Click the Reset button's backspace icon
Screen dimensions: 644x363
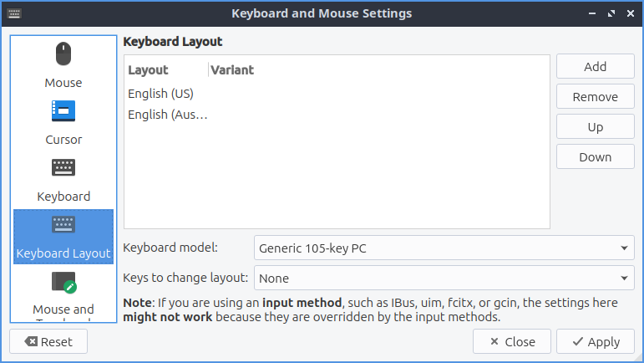pyautogui.click(x=31, y=342)
